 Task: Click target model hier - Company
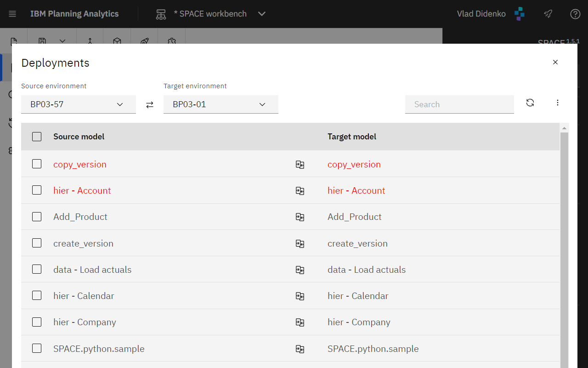(x=359, y=322)
